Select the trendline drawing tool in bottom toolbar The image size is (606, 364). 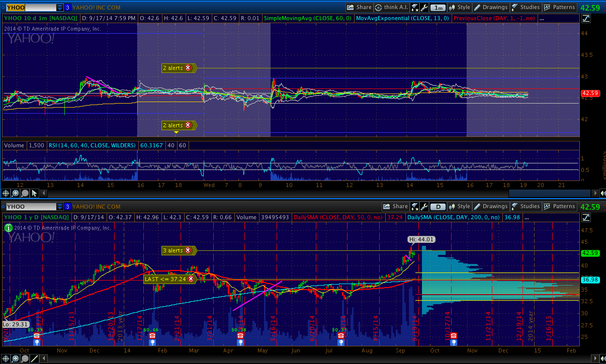pos(34,359)
